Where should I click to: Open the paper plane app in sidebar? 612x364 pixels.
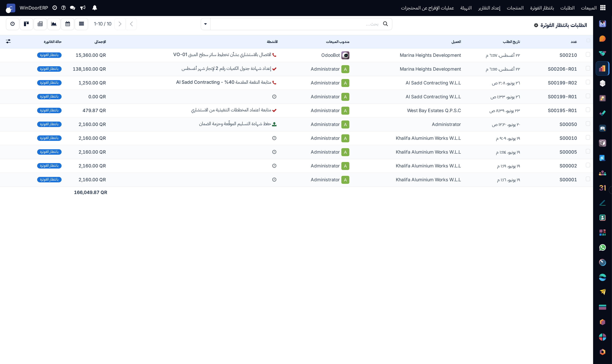[x=602, y=292]
